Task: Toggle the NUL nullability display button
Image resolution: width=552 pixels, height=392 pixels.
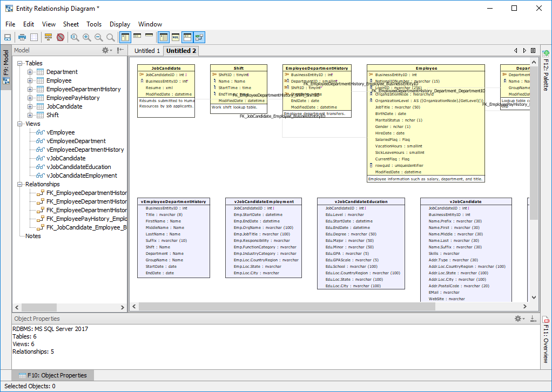Action: point(176,37)
